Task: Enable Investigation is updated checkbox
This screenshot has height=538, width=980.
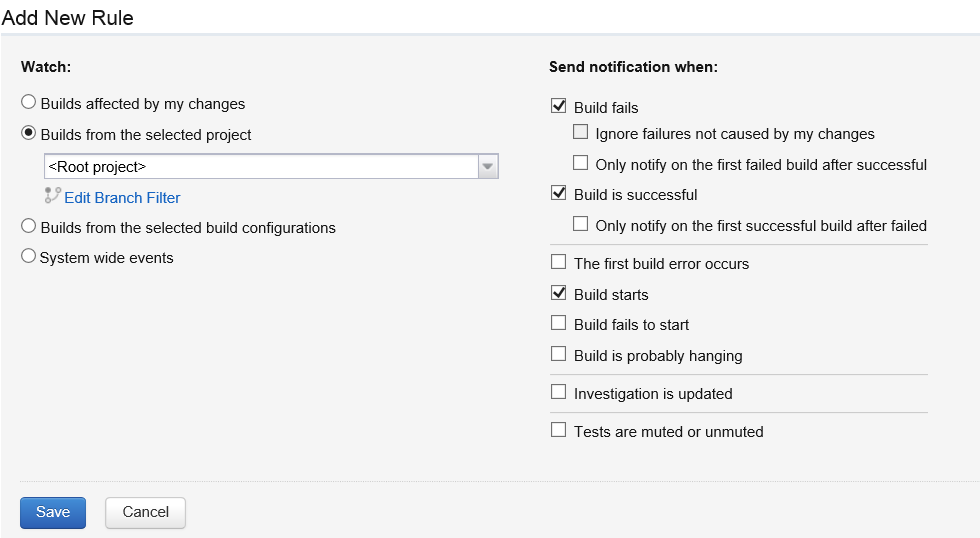Action: 558,392
